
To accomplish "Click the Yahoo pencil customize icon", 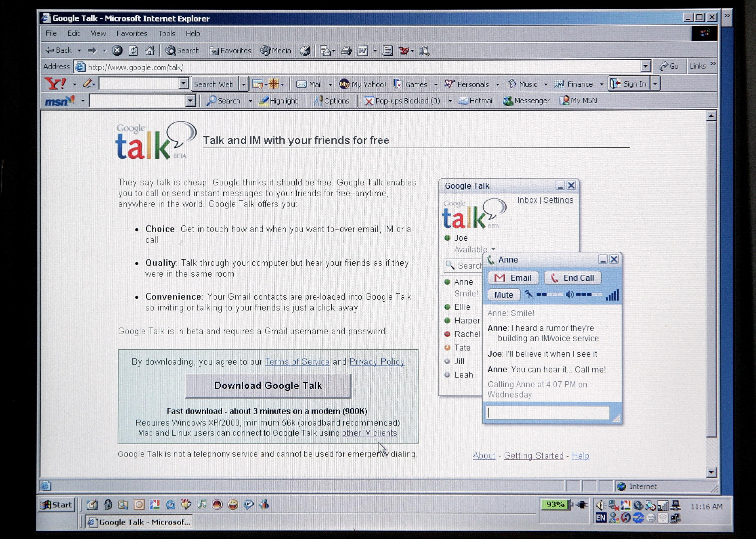I will click(x=87, y=83).
